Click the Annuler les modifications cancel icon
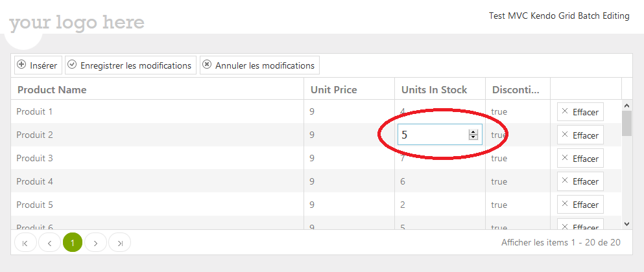The image size is (644, 272). (207, 65)
